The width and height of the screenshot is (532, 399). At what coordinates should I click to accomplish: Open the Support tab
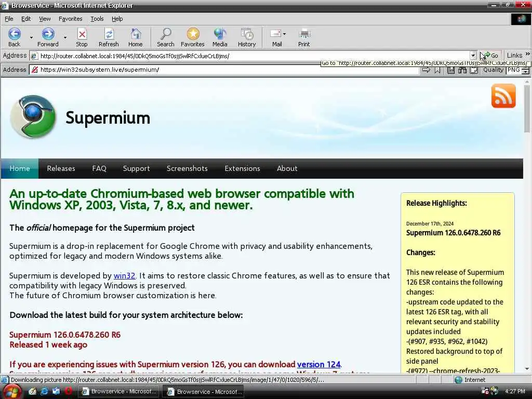click(x=137, y=168)
